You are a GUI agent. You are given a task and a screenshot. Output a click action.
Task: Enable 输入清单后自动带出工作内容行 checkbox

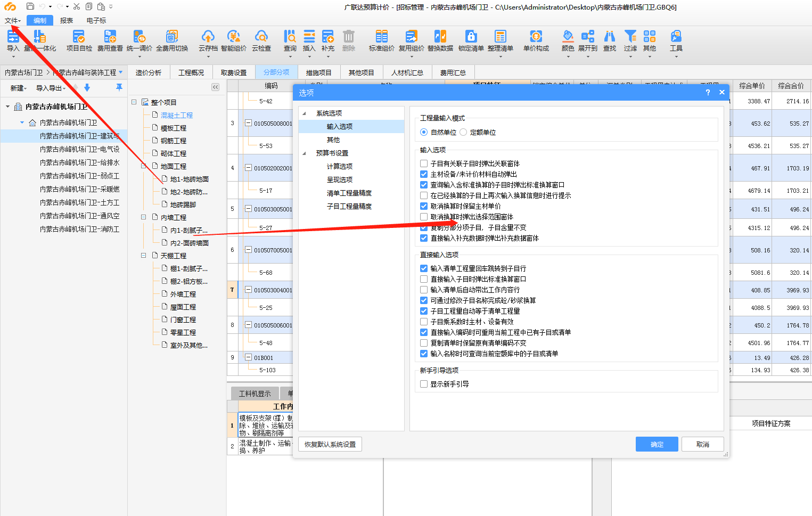[x=424, y=290]
